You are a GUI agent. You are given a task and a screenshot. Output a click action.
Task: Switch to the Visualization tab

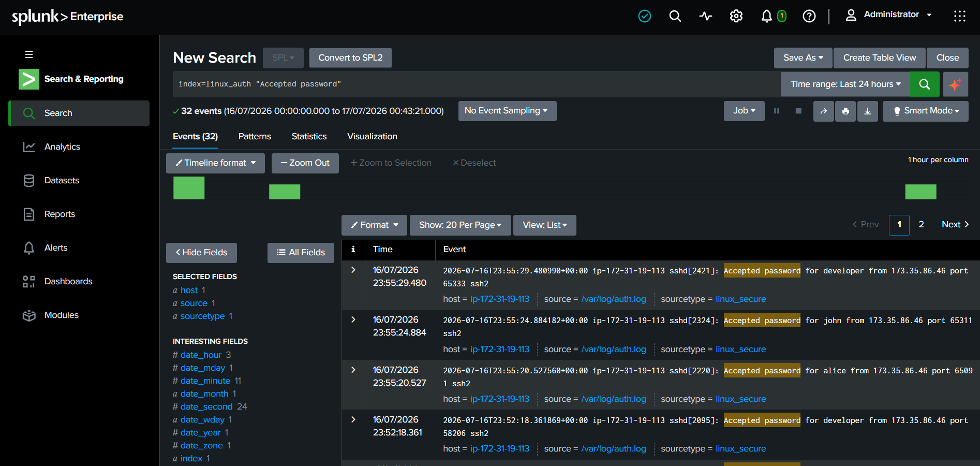tap(372, 137)
